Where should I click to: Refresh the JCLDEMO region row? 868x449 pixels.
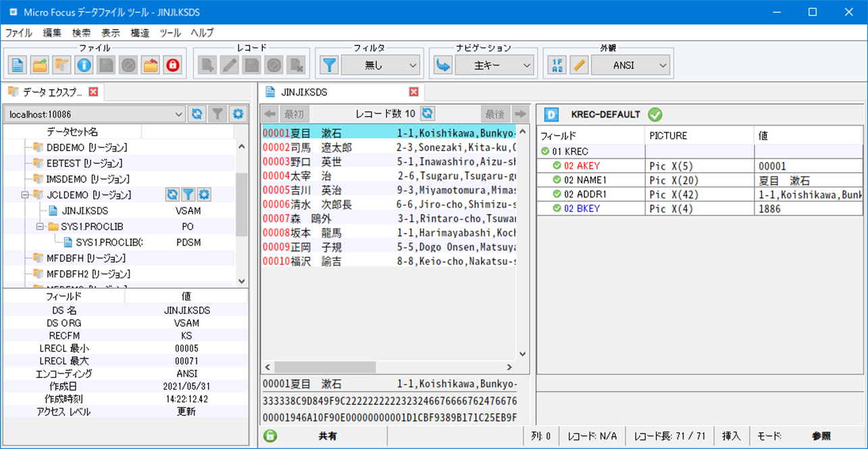pyautogui.click(x=173, y=194)
